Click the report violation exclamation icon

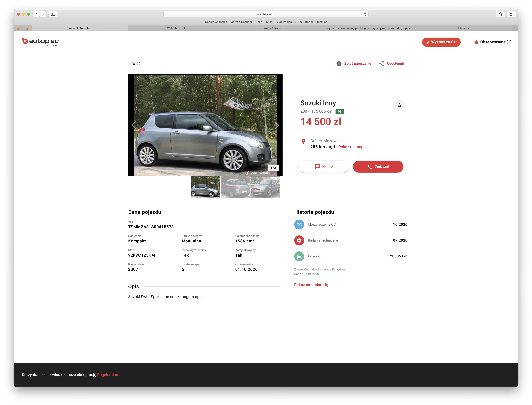339,64
